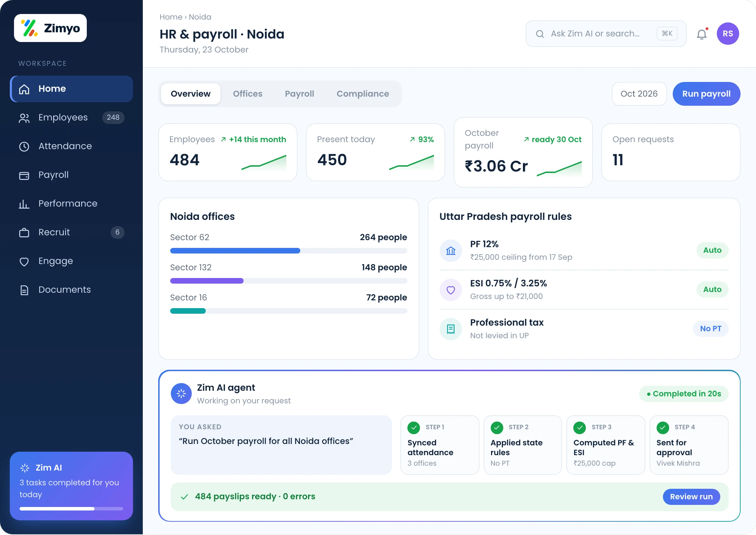This screenshot has width=756, height=535.
Task: Click the Sector 16 progress bar
Action: click(289, 311)
